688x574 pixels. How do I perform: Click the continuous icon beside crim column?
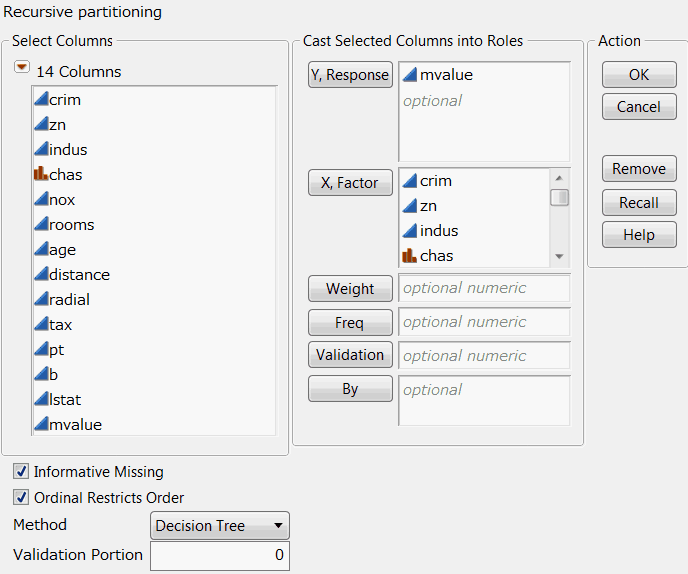point(41,100)
